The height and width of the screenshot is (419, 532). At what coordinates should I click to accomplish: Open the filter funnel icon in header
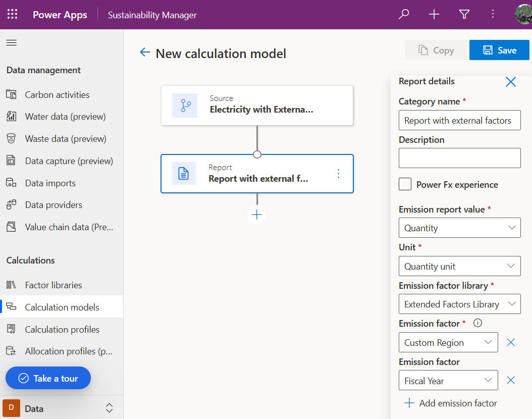(x=464, y=14)
